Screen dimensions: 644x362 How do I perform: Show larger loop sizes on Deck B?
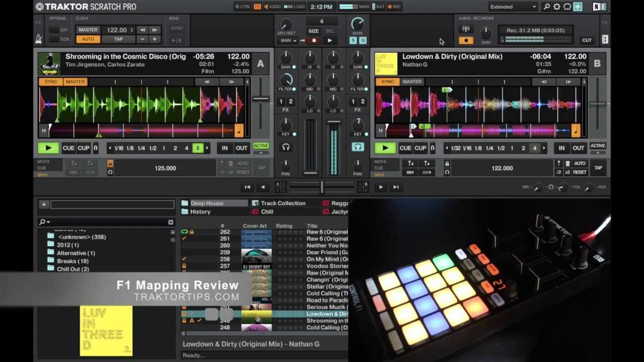coord(544,148)
